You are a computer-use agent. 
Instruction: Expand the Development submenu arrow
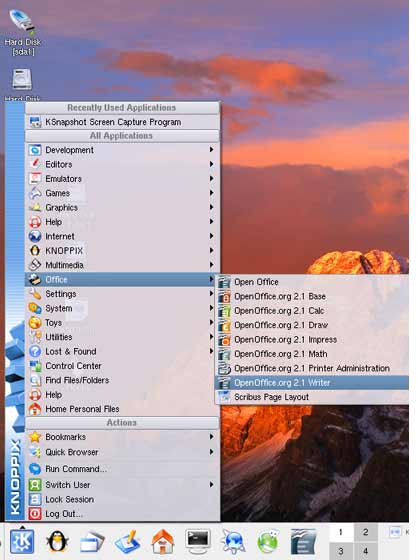[211, 150]
